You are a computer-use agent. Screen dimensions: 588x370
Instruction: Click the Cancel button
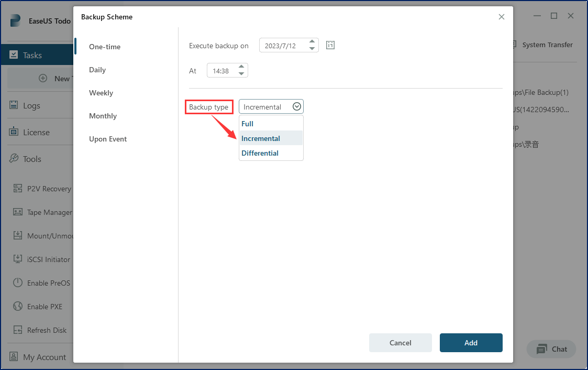tap(400, 343)
